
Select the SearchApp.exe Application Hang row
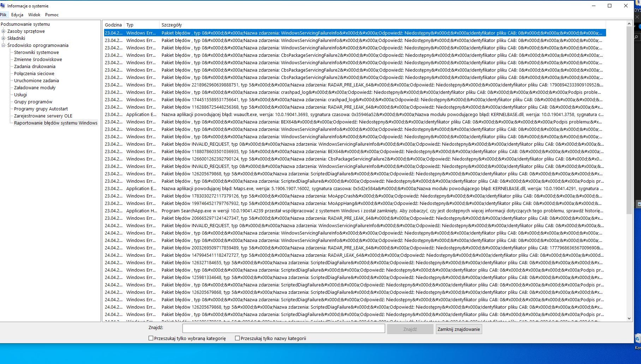click(355, 211)
